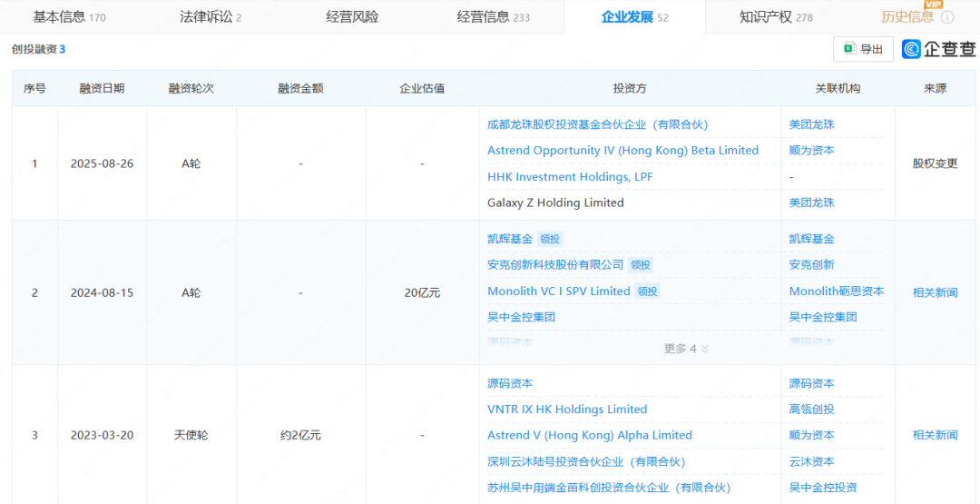
Task: Go to the 经营信息 tab
Action: pos(493,17)
